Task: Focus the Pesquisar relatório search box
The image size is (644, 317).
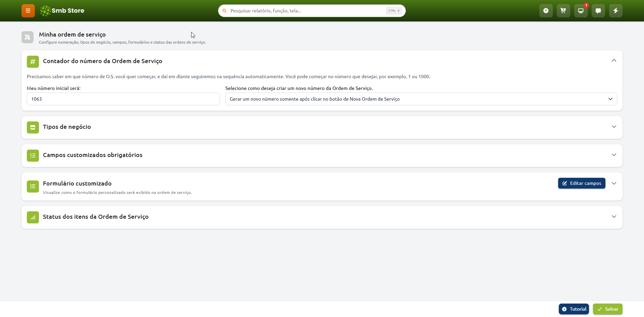Action: (312, 11)
